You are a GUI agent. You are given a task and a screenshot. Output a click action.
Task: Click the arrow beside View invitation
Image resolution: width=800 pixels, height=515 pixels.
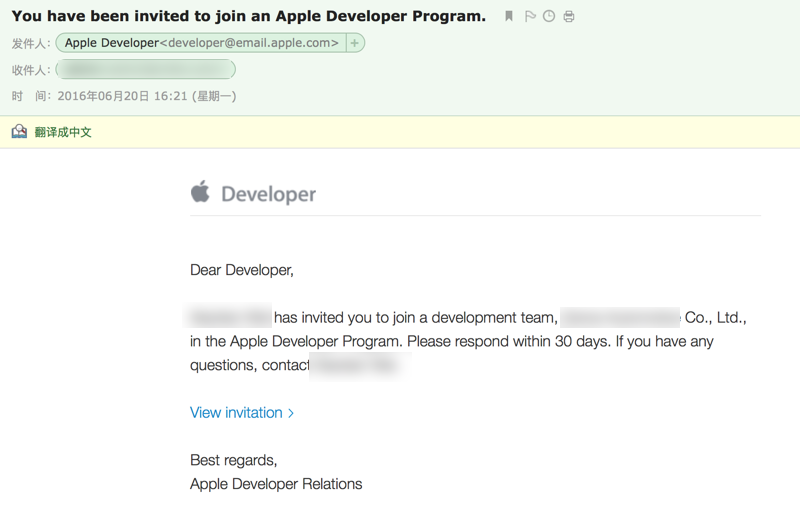click(x=291, y=413)
